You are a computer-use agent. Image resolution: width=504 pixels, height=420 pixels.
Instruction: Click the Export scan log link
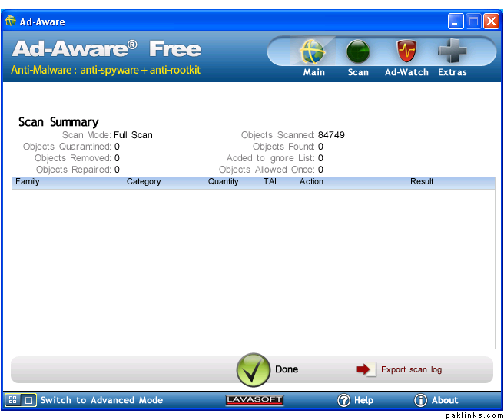click(411, 369)
